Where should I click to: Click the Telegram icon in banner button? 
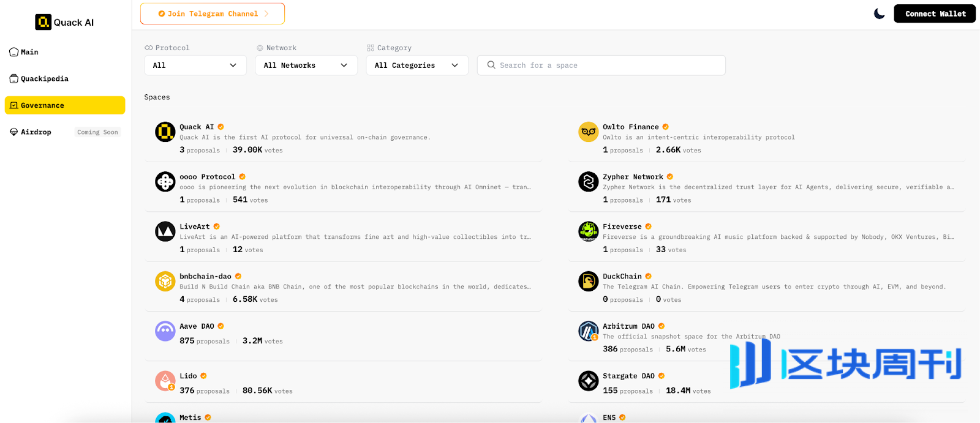[x=162, y=13]
